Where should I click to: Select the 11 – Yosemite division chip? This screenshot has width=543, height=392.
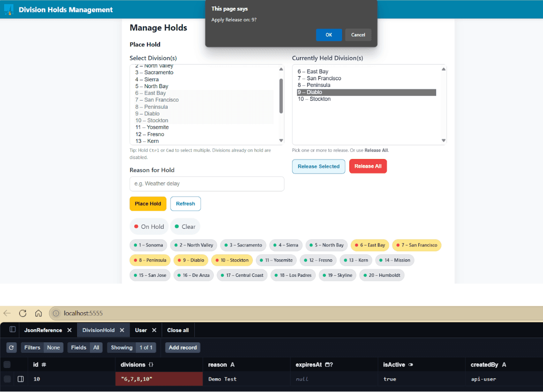(x=276, y=260)
